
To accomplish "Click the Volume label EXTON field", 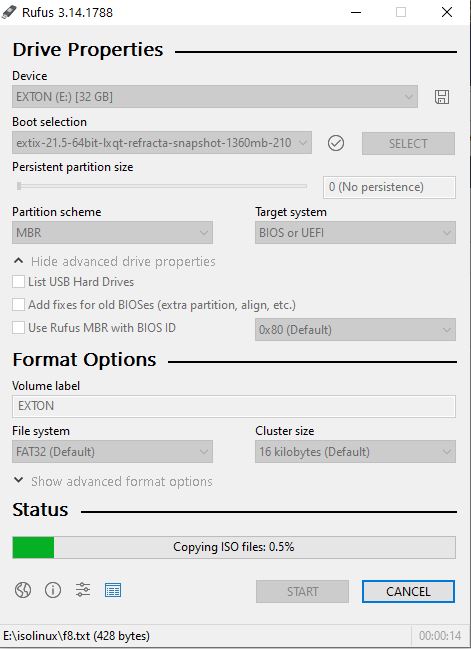I will 234,406.
